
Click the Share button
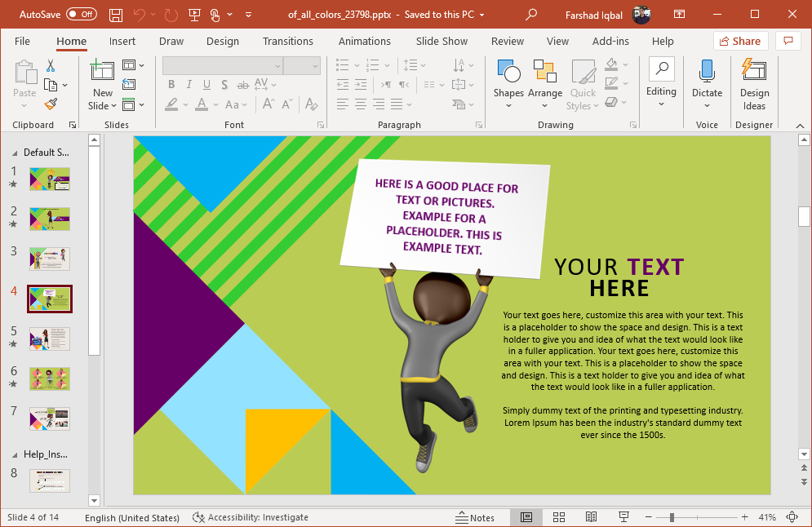(x=740, y=40)
